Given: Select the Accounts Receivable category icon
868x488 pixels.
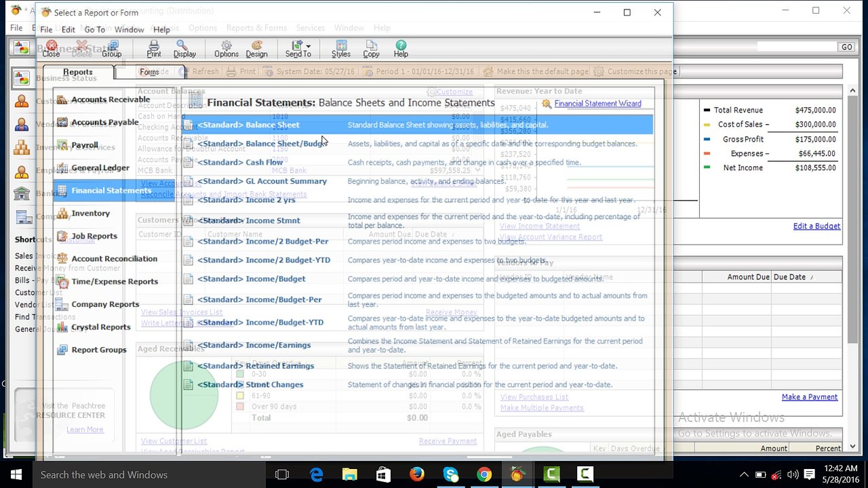Looking at the screenshot, I should point(62,100).
